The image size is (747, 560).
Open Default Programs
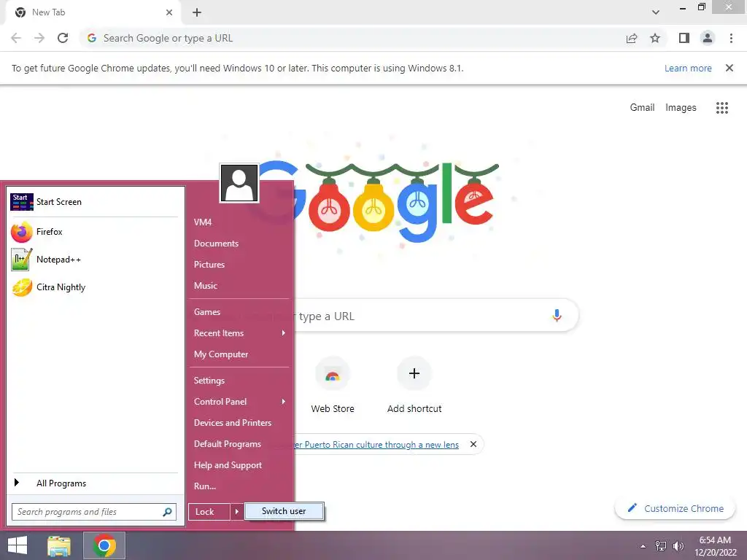[x=239, y=444]
